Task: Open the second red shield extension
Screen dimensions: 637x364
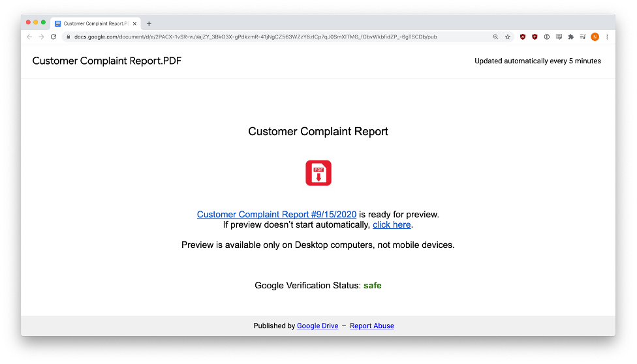Action: click(x=535, y=37)
